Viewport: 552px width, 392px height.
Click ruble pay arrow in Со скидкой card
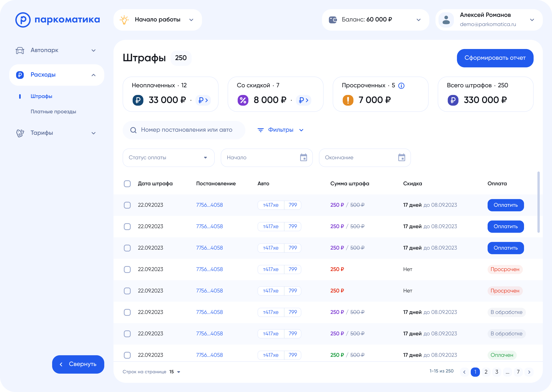coord(304,100)
